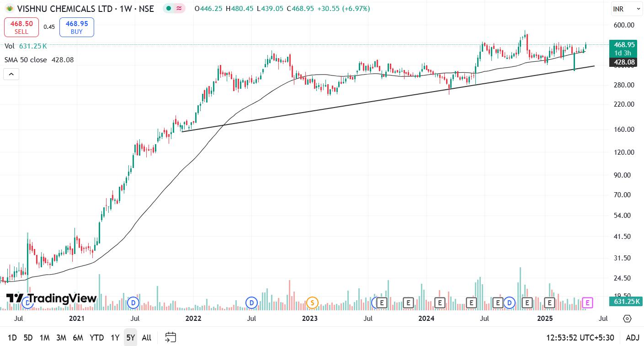Viewport: 644px width, 346px height.
Task: Click the D dividend marker between Jul 2024 and 2025
Action: click(x=509, y=303)
